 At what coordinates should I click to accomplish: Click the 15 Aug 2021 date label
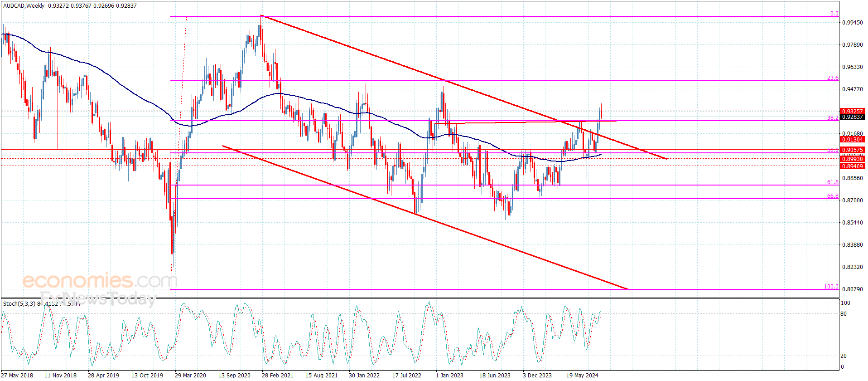[x=321, y=375]
